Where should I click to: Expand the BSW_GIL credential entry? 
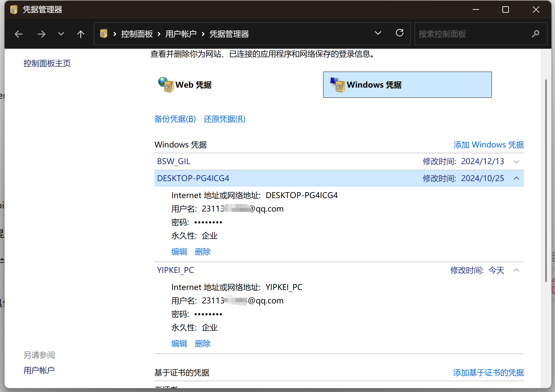click(516, 161)
